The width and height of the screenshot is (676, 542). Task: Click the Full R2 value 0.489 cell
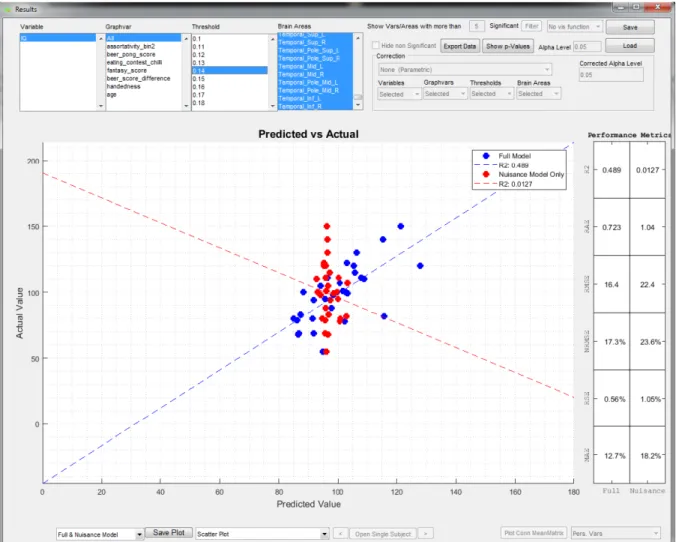click(612, 170)
